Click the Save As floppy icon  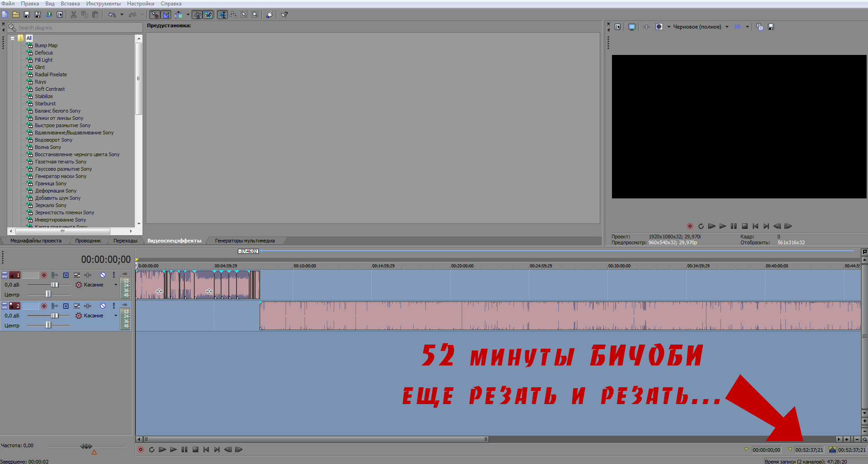click(x=38, y=15)
